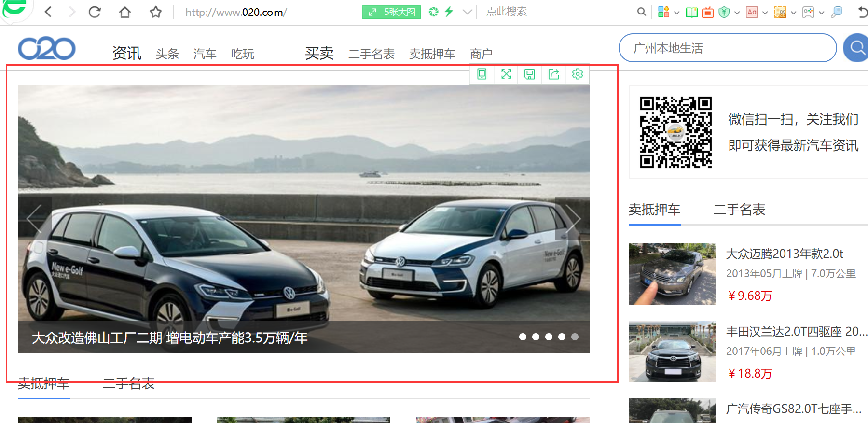Open the green book reader icon
The height and width of the screenshot is (423, 868).
692,12
